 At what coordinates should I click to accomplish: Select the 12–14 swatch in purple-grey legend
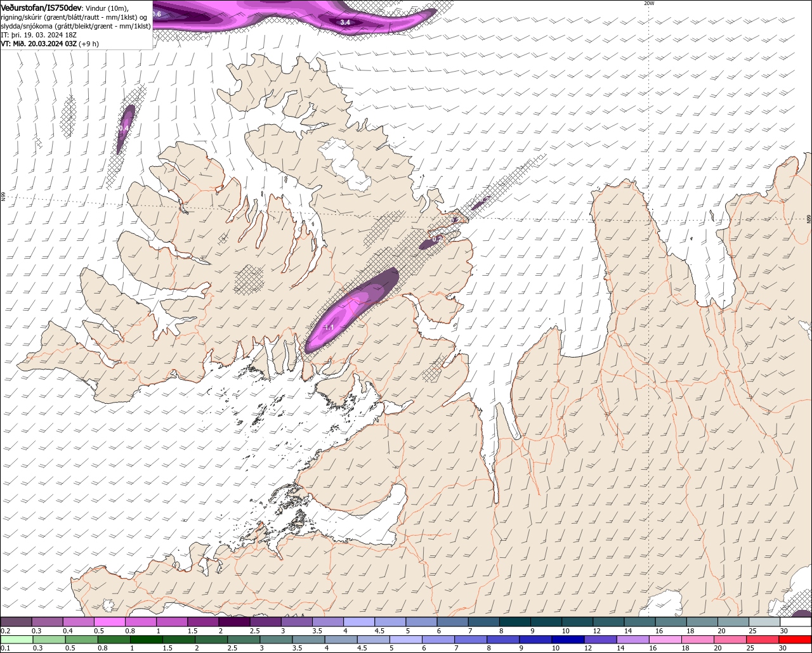tap(608, 622)
